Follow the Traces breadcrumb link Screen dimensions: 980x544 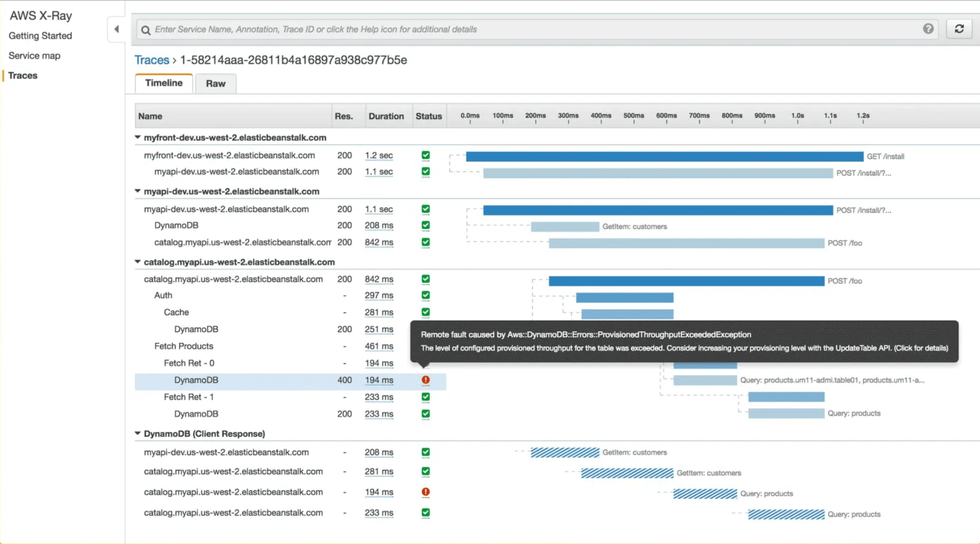coord(152,60)
